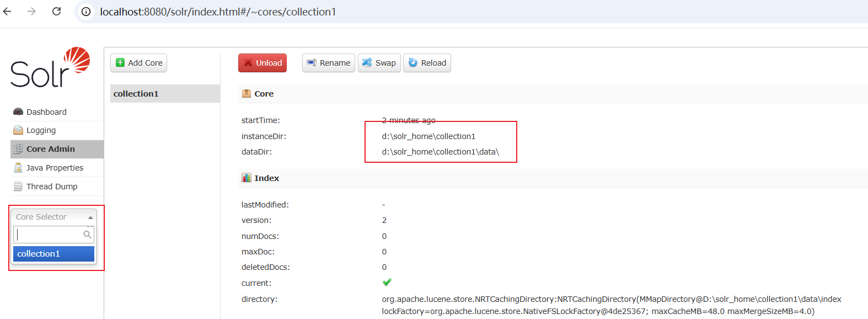Screen dimensions: 868x319
Task: Click the Swap arrows icon
Action: [367, 63]
